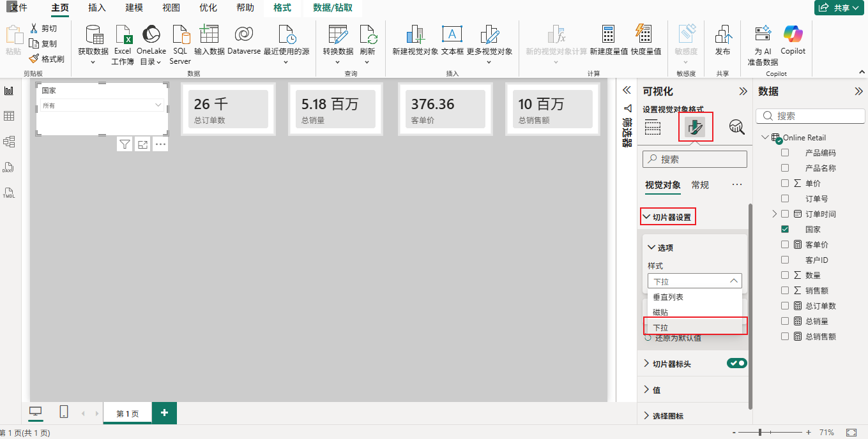
Task: Switch to the model view icon
Action: point(9,142)
